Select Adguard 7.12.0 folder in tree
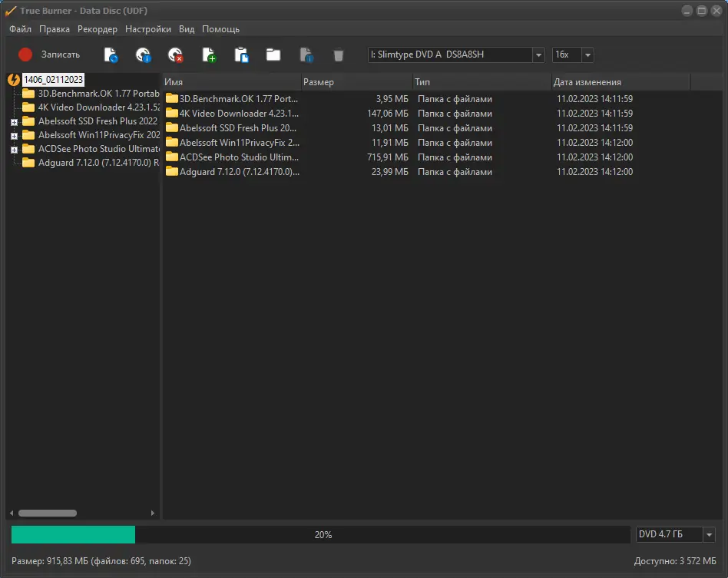Viewport: 728px width, 578px height. 91,163
